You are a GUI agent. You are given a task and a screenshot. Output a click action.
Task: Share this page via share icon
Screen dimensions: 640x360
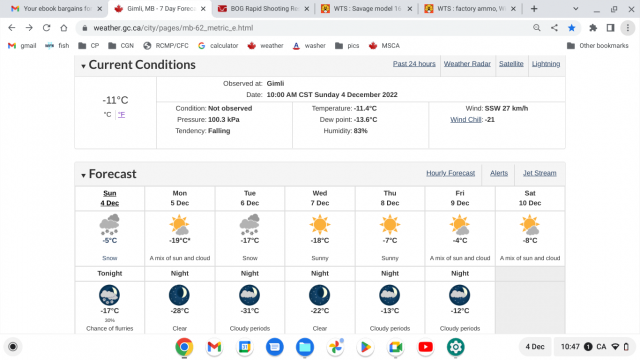554,28
